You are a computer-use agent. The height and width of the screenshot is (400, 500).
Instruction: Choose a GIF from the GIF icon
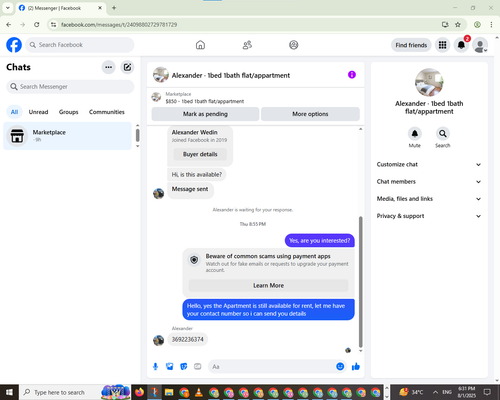[x=198, y=367]
